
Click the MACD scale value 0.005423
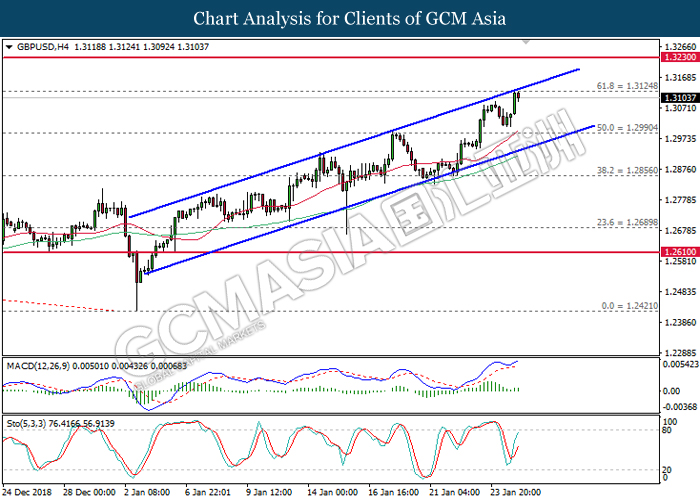tap(681, 365)
